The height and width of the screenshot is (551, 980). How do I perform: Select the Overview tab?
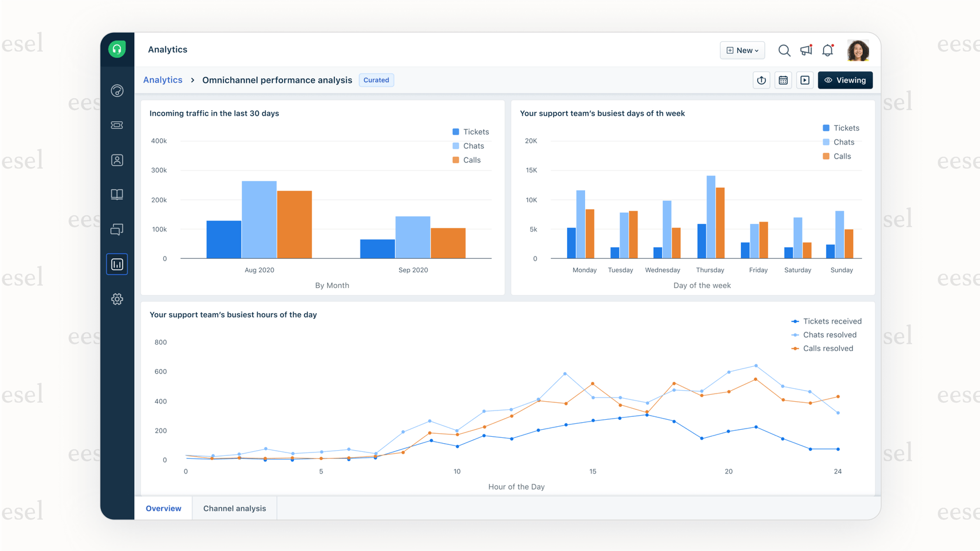[x=163, y=508]
